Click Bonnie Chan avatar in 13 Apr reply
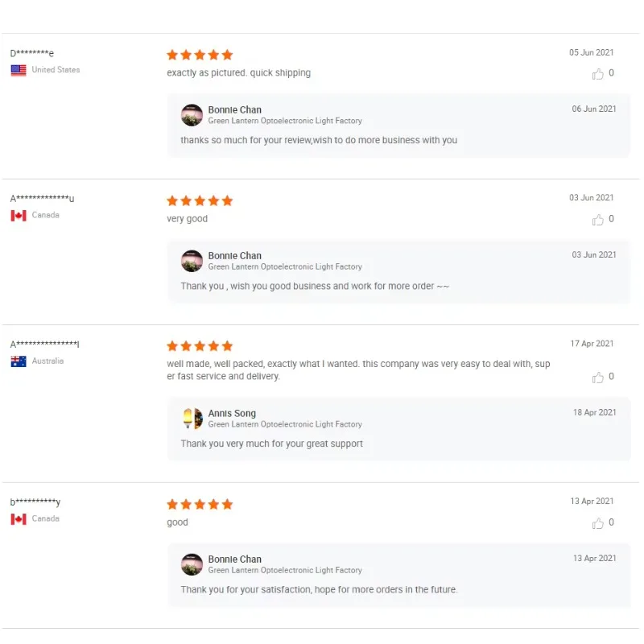 tap(192, 564)
